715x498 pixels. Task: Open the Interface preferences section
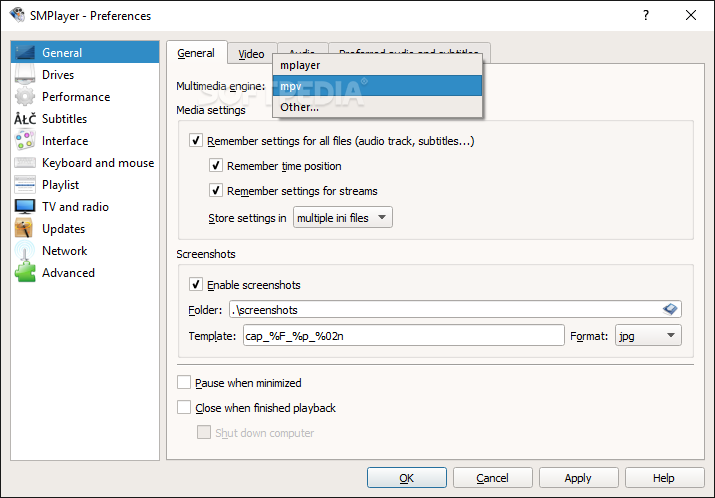(x=85, y=140)
